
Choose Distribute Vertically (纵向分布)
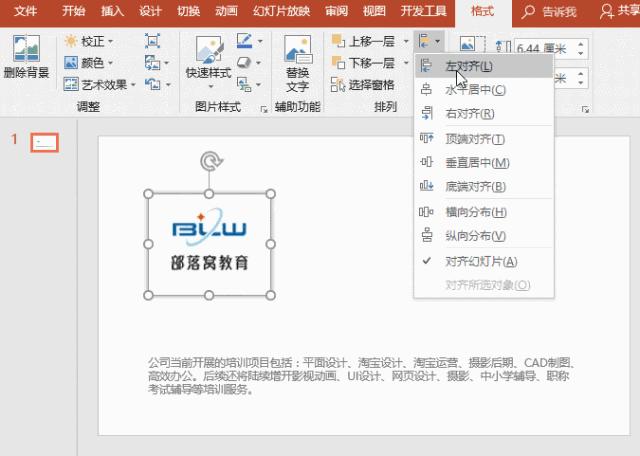(x=484, y=236)
